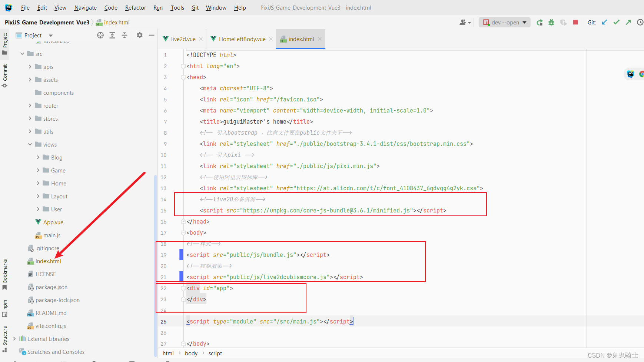This screenshot has width=644, height=362.
Task: Open the .gitignore file
Action: 44,248
